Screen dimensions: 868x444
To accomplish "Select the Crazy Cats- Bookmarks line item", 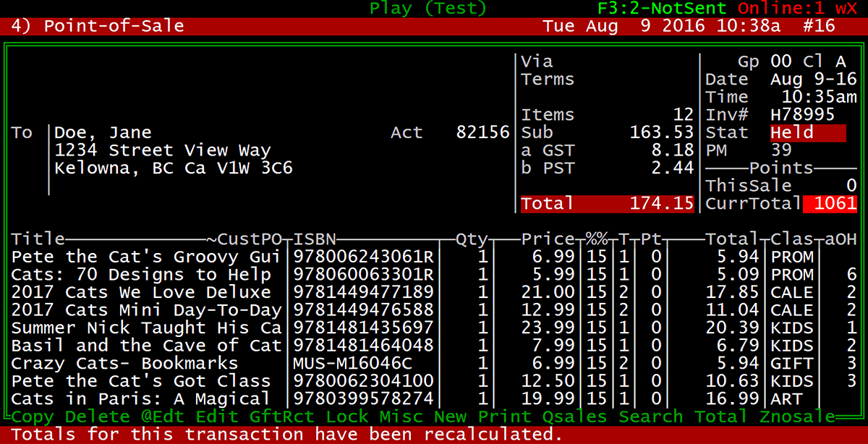I will click(125, 364).
